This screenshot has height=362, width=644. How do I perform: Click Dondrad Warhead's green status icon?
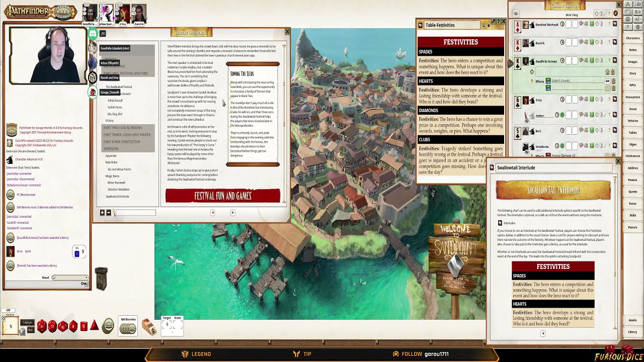click(x=593, y=24)
